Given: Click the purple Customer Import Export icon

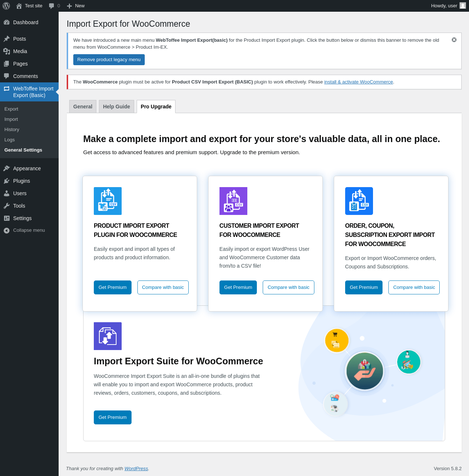Looking at the screenshot, I should tap(233, 201).
